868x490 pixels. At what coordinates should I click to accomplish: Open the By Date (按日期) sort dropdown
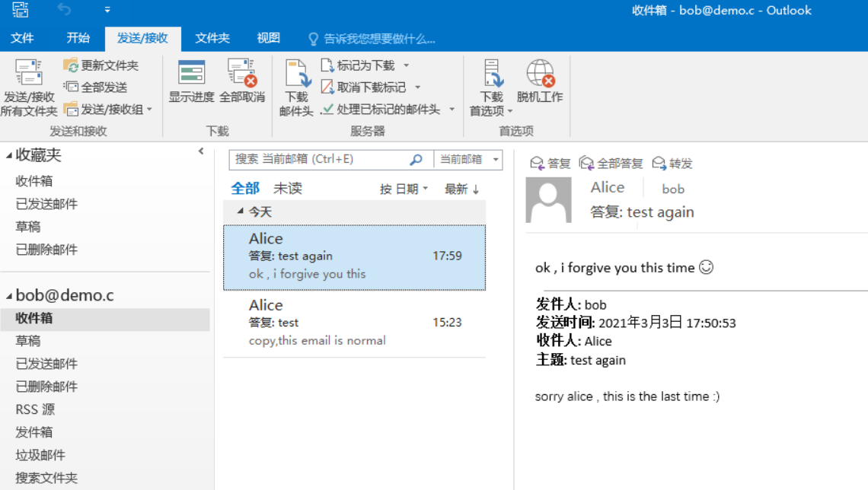tap(404, 189)
